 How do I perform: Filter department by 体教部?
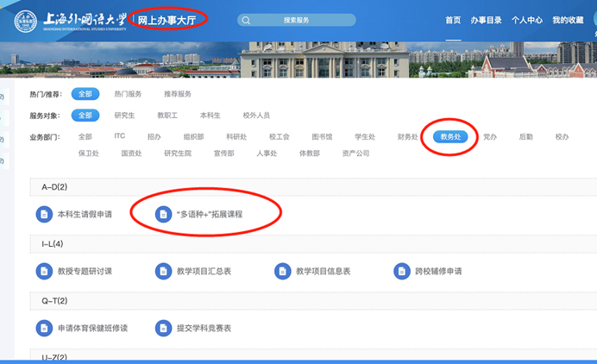310,154
